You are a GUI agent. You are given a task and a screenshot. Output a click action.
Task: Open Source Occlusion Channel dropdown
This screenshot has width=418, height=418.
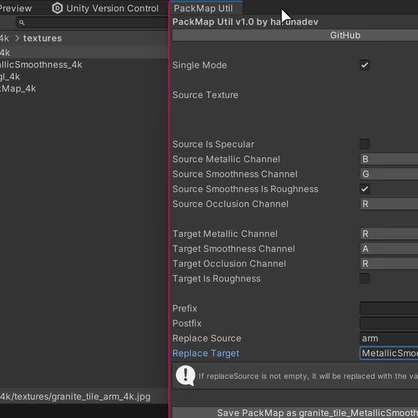pyautogui.click(x=389, y=204)
